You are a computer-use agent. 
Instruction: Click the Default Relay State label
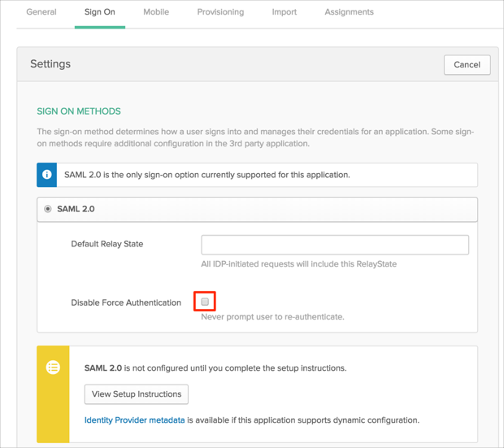pos(107,244)
